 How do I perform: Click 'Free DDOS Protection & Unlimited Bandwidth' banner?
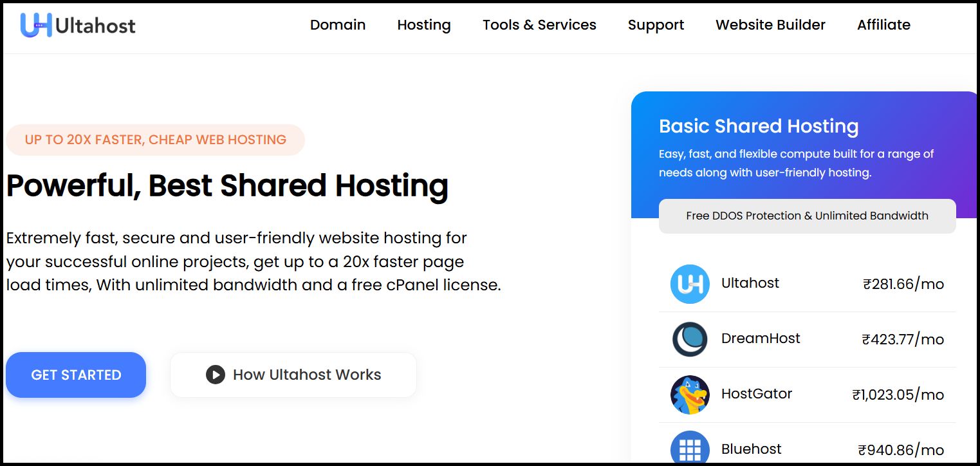tap(807, 216)
